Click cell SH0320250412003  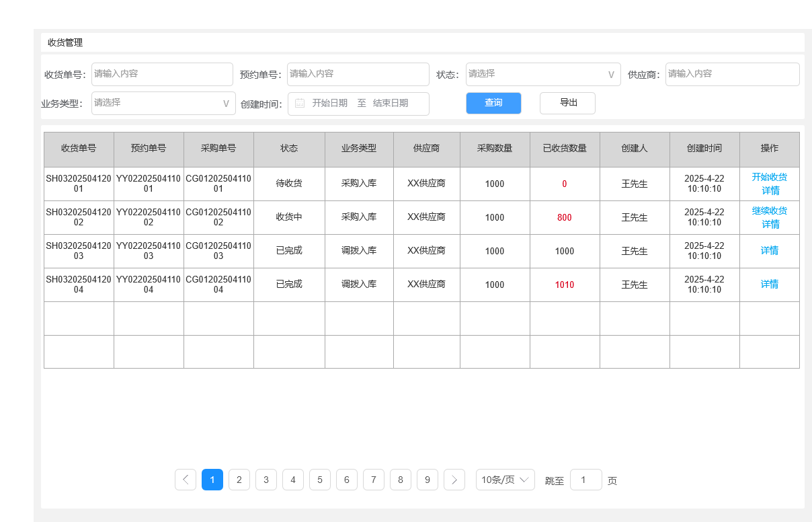coord(79,251)
